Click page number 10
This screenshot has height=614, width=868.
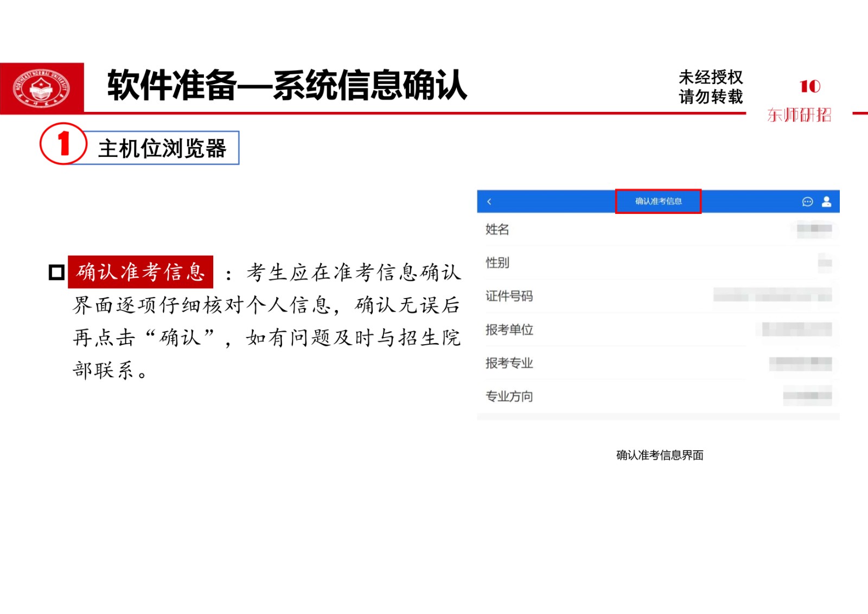pos(810,86)
